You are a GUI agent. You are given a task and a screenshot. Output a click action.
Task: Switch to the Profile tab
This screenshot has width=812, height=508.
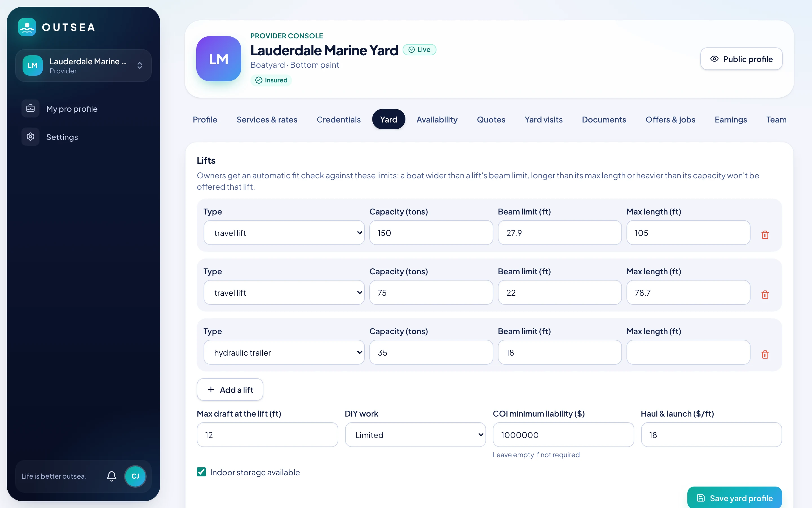pos(205,120)
